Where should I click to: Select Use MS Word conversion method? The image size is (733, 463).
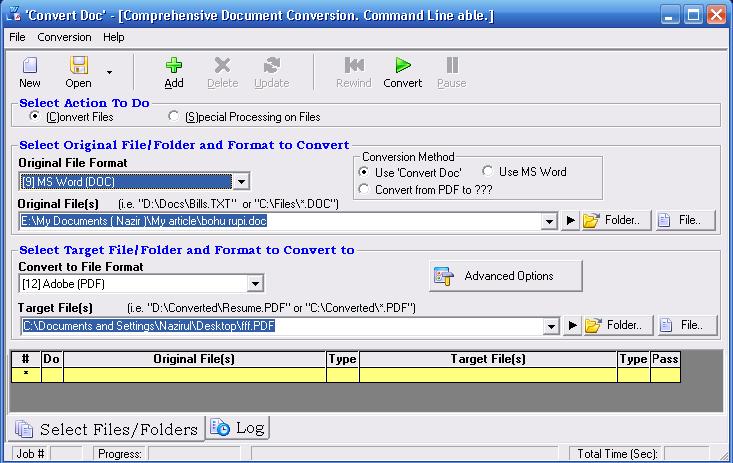488,171
